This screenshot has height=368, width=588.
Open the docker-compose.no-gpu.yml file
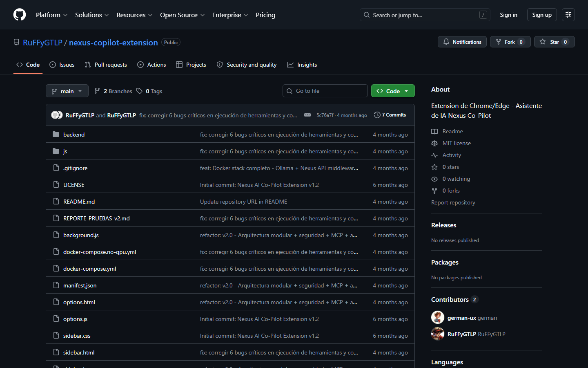tap(100, 252)
